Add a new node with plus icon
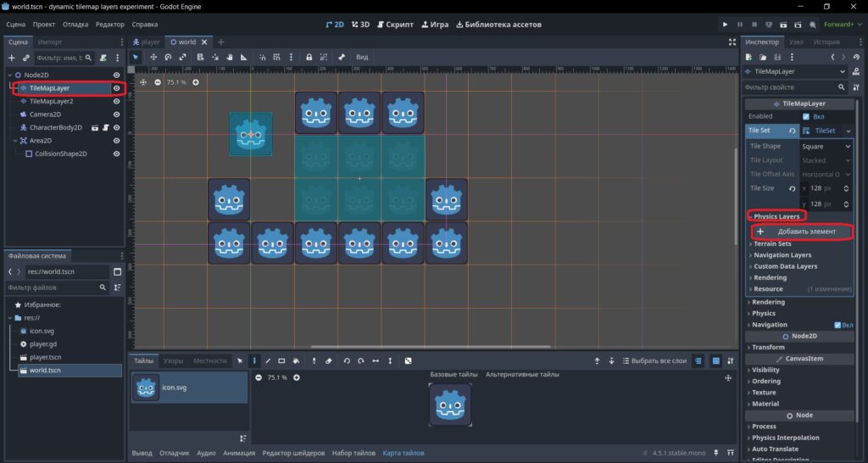This screenshot has width=868, height=463. coord(12,58)
